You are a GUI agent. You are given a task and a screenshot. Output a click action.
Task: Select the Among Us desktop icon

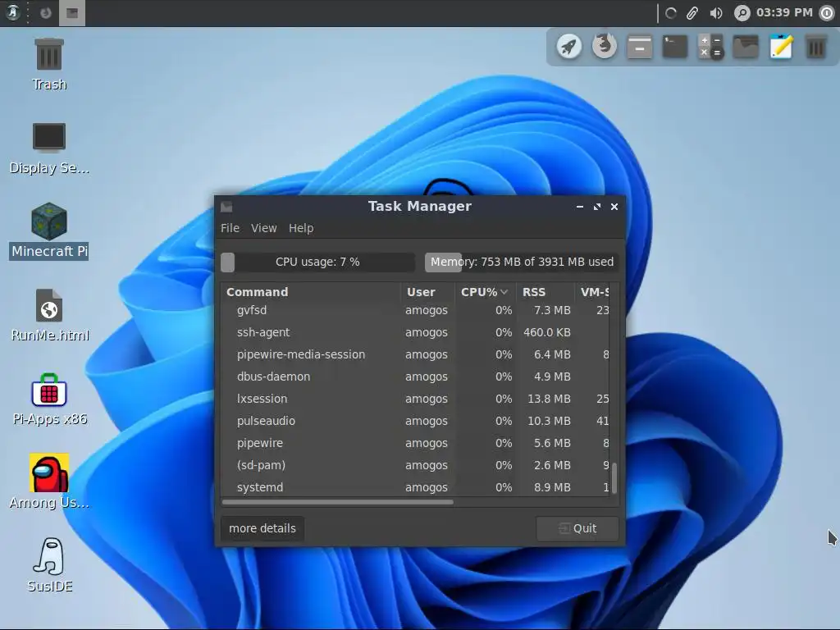(x=48, y=481)
